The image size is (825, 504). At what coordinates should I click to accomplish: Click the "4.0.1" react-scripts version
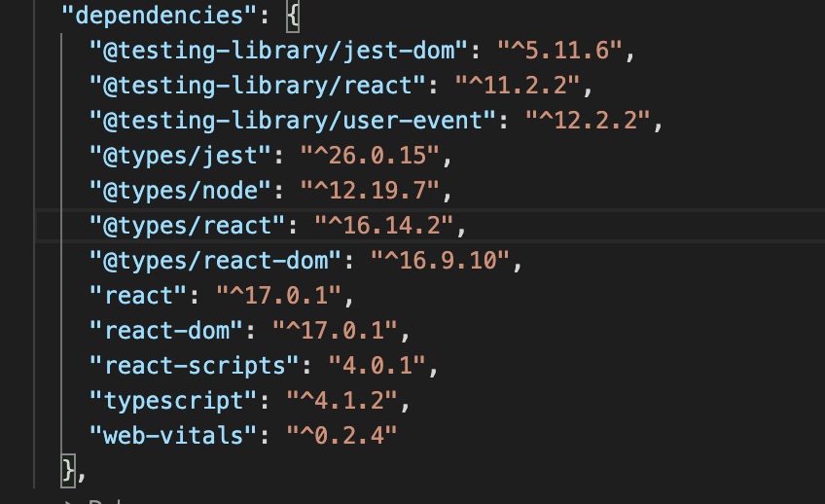[371, 367]
